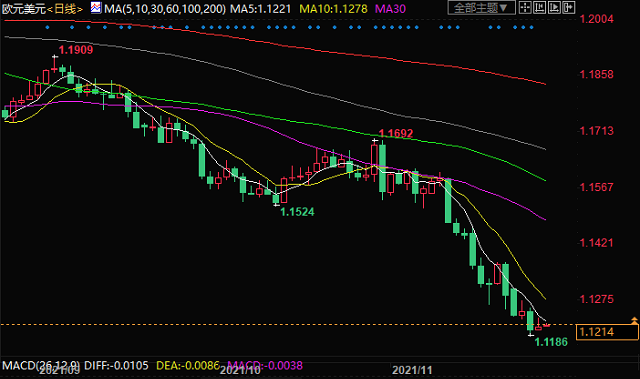The height and width of the screenshot is (379, 640).
Task: Click the 欧元美元 symbol title
Action: pos(23,9)
